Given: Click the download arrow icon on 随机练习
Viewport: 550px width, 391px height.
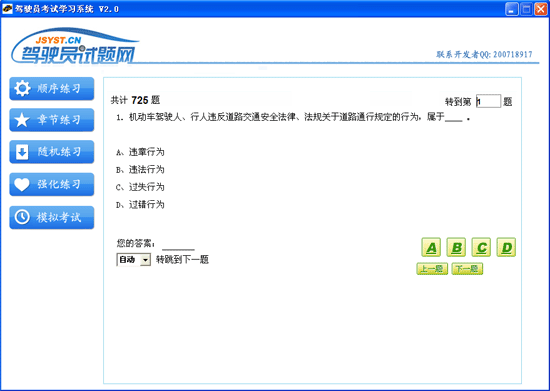Looking at the screenshot, I should point(22,152).
